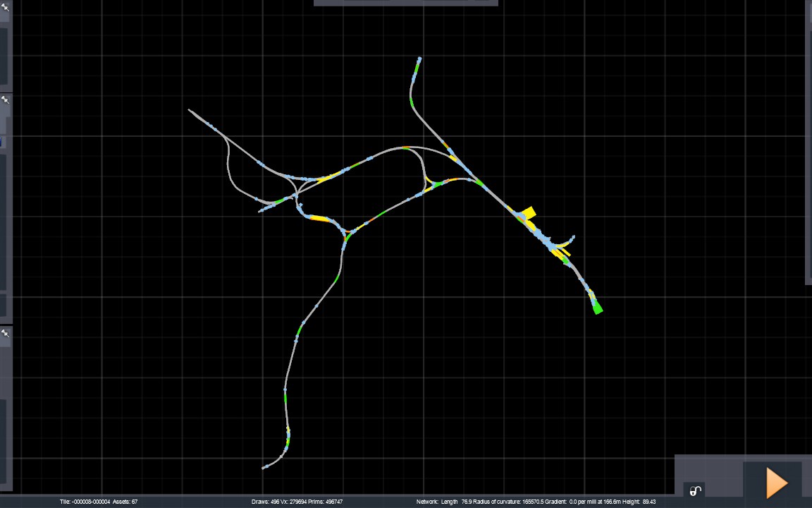Open the collapsed panel at the top center
The height and width of the screenshot is (508, 812).
tap(406, 3)
